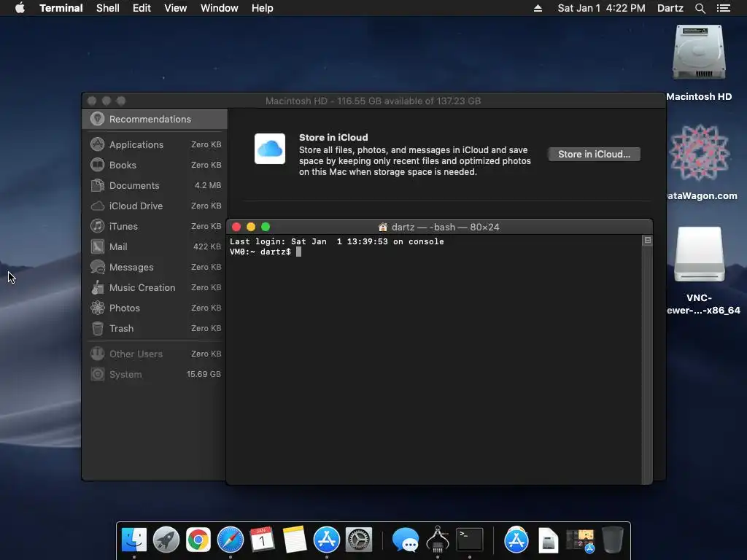The height and width of the screenshot is (560, 747).
Task: Click System 15.69 GB row in sidebar
Action: (x=155, y=374)
